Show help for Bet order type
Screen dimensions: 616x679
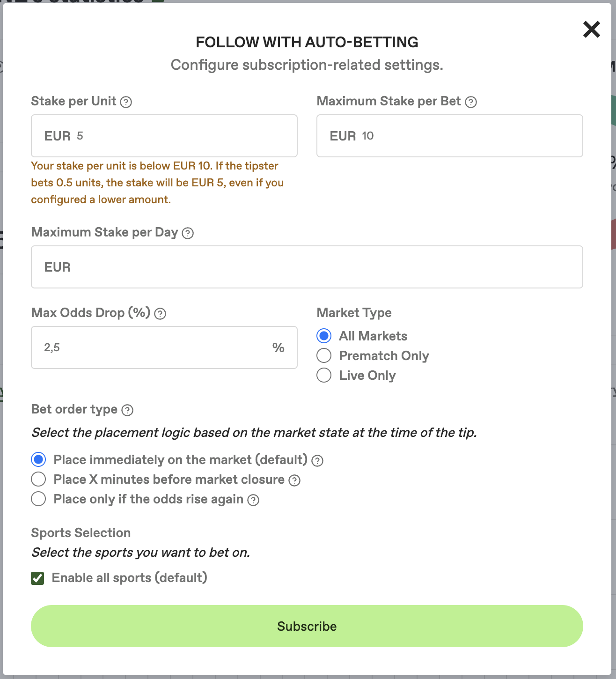(x=127, y=410)
